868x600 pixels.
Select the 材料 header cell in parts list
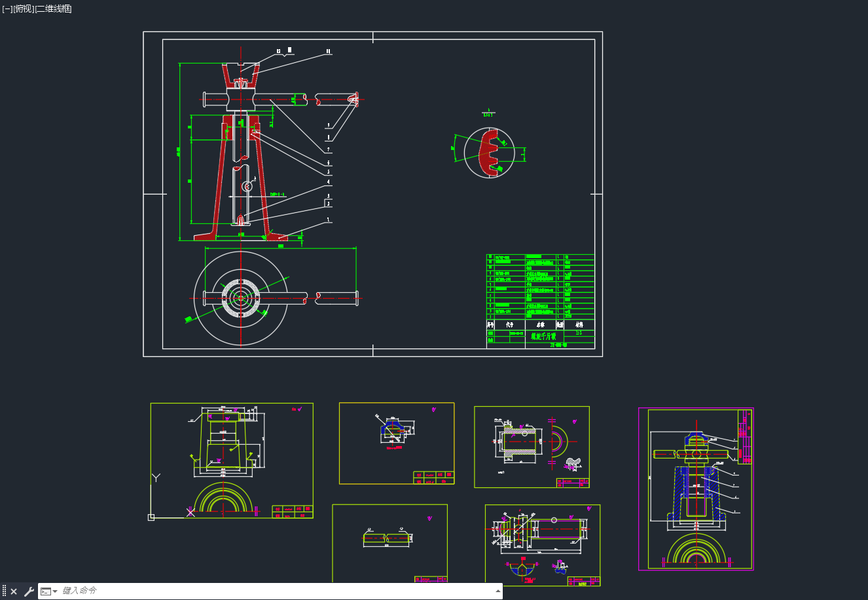pyautogui.click(x=579, y=324)
